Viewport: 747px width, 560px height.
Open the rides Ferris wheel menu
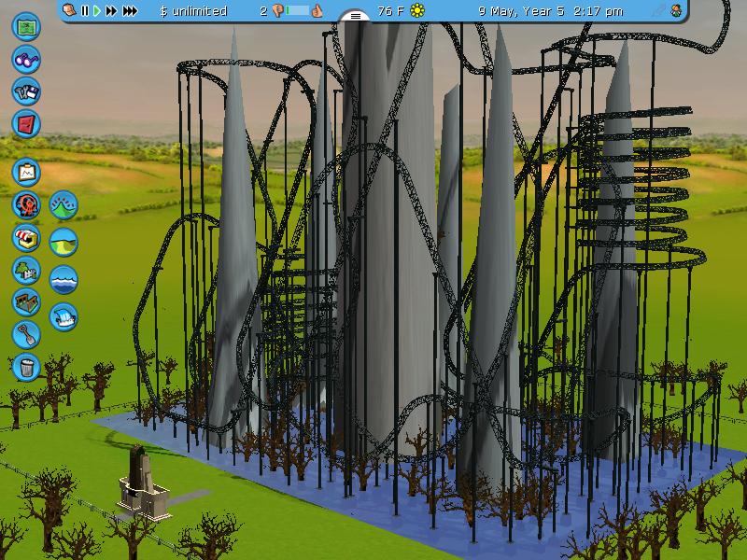26,204
